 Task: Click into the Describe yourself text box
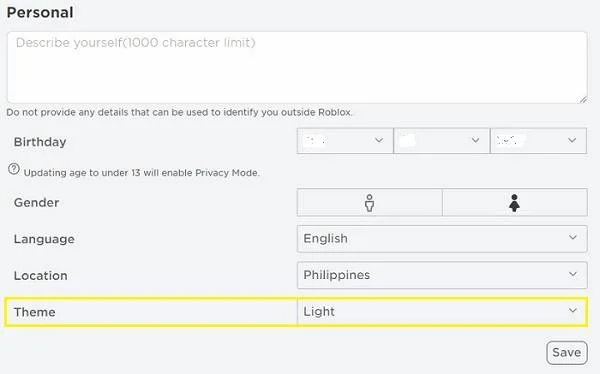[x=297, y=67]
